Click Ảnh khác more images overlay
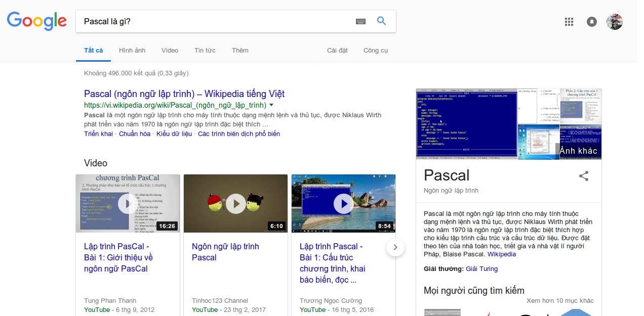This screenshot has height=316, width=644. point(578,151)
